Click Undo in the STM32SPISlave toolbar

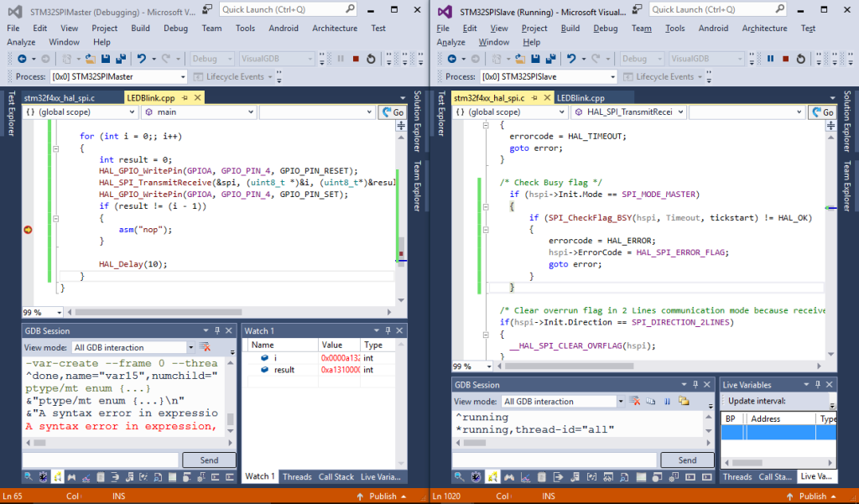572,59
